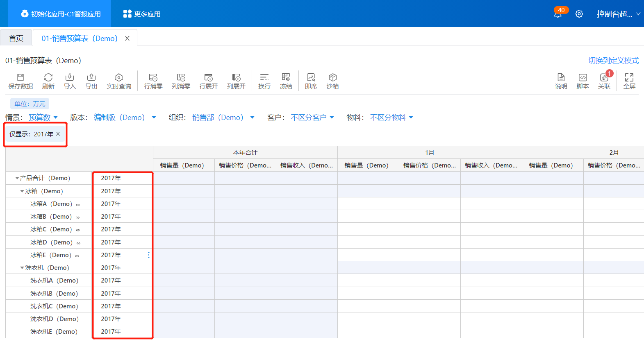Toggle column zero suppression (列消零)
The height and width of the screenshot is (362, 644).
point(181,81)
